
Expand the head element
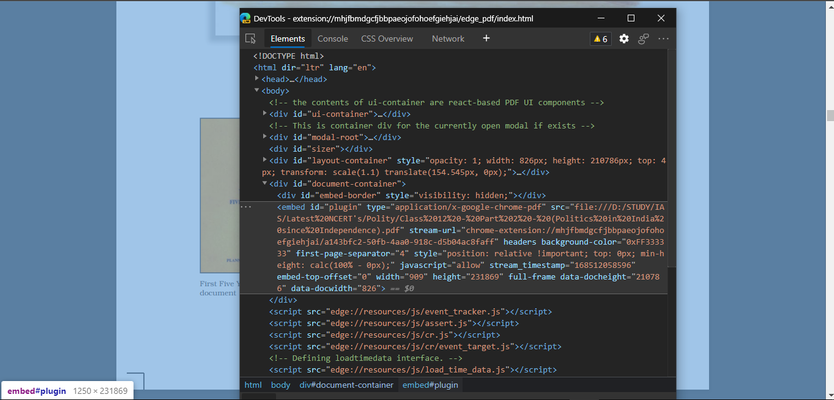(257, 79)
